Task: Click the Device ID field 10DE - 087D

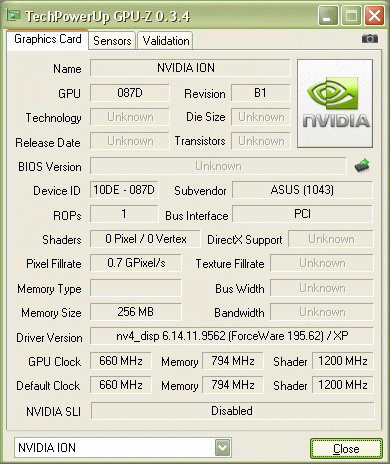Action: (x=124, y=190)
